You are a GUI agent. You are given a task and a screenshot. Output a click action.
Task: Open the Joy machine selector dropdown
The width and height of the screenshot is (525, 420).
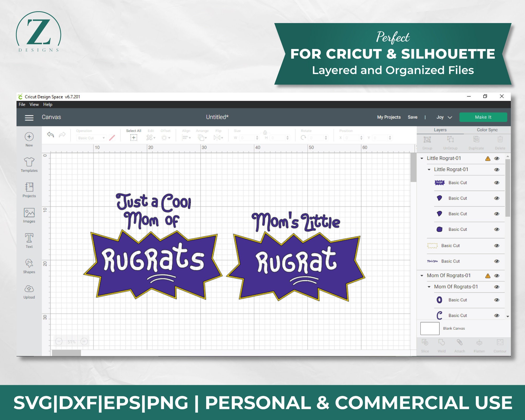444,117
